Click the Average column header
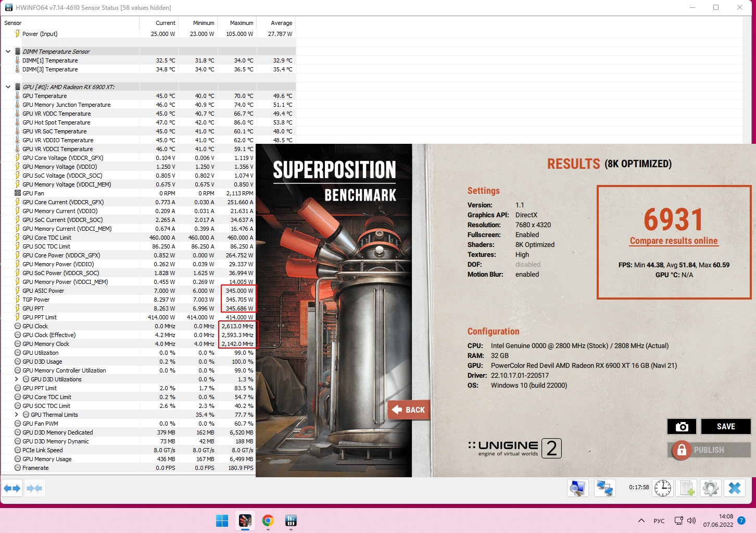 click(276, 23)
